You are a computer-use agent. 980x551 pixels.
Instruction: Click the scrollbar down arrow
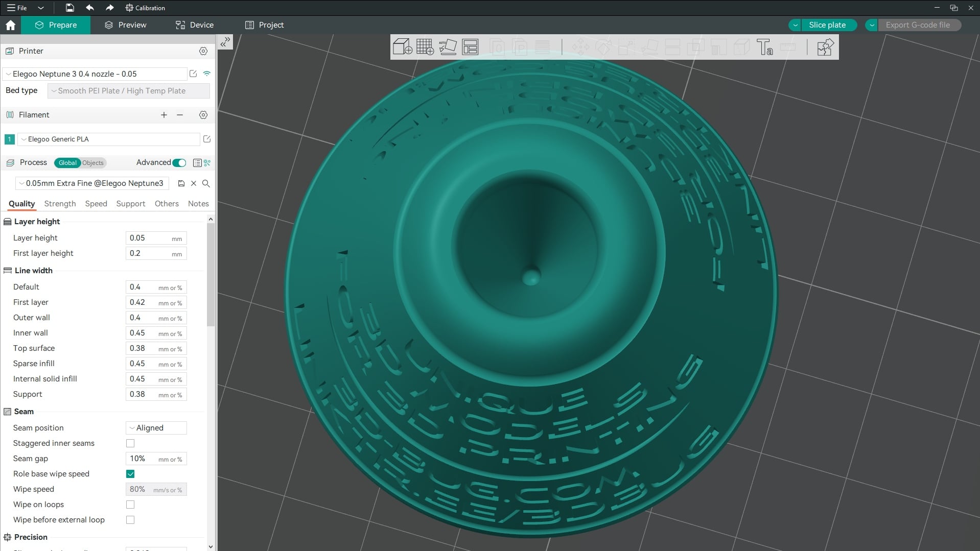coord(211,546)
